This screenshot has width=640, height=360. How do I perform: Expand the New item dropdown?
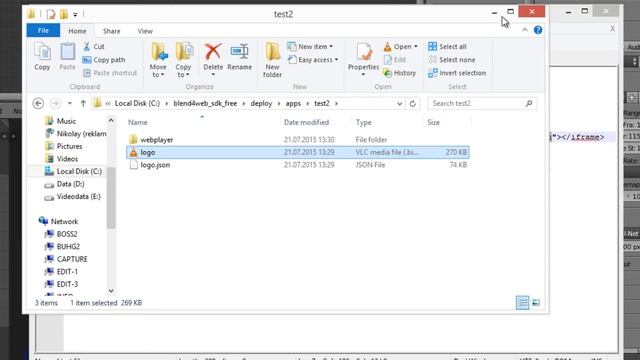coord(331,47)
